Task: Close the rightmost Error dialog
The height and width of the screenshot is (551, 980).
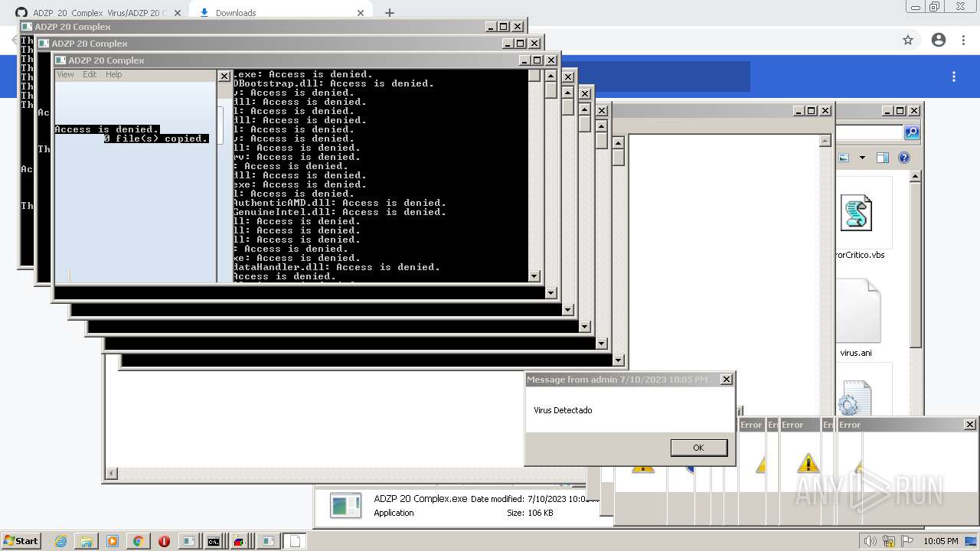Action: (x=969, y=425)
